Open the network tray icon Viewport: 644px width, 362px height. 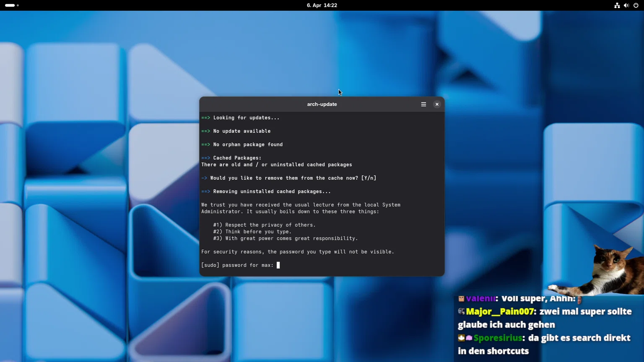(x=617, y=5)
